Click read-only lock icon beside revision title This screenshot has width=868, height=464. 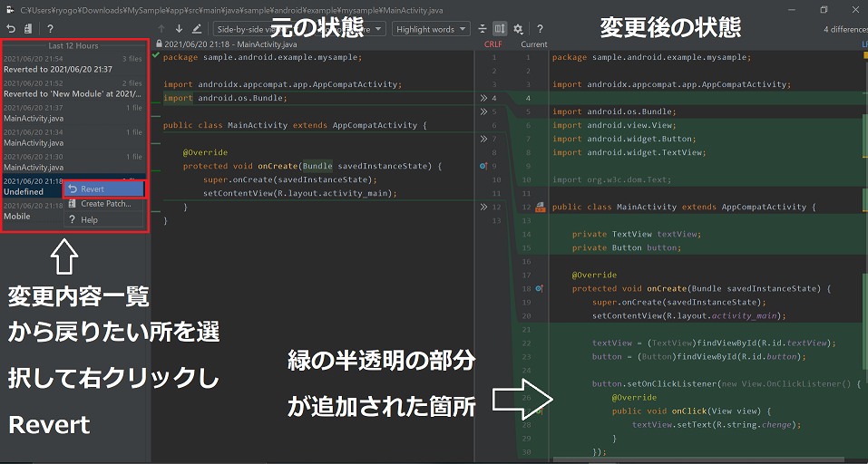click(160, 44)
